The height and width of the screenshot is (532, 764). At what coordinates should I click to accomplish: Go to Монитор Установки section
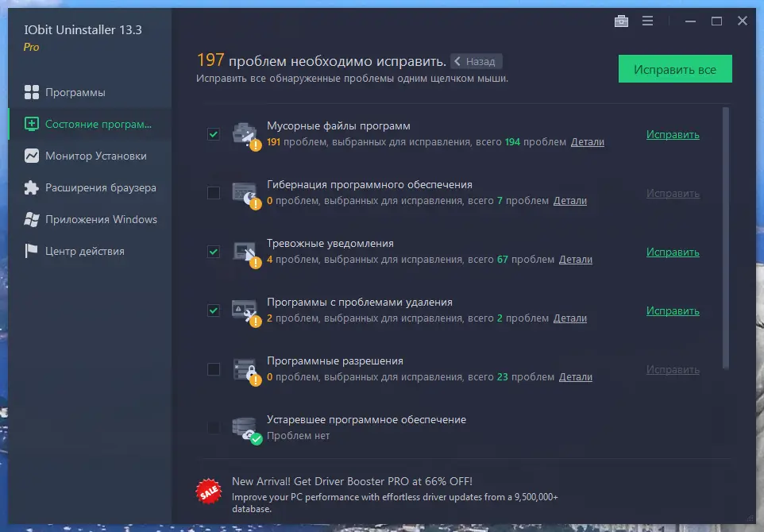point(90,156)
